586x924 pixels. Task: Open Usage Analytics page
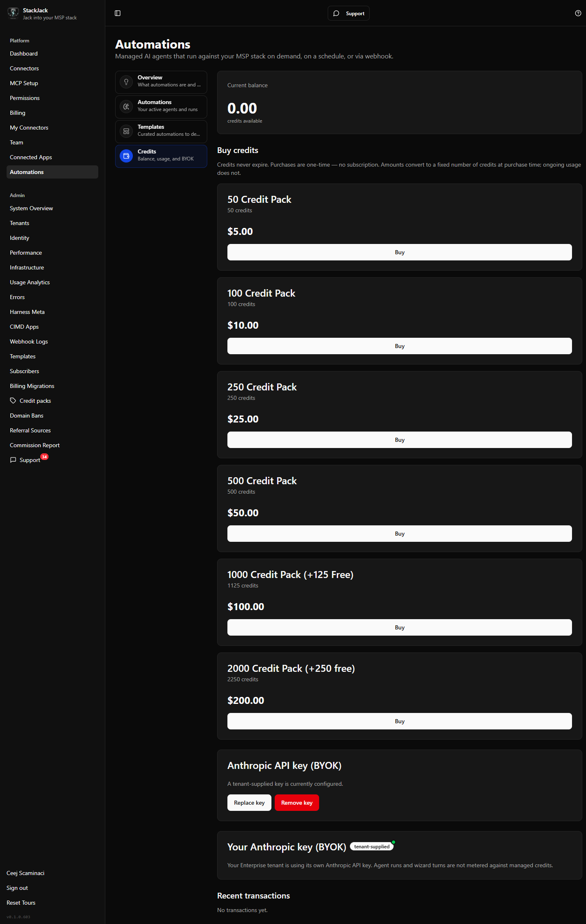pyautogui.click(x=52, y=282)
